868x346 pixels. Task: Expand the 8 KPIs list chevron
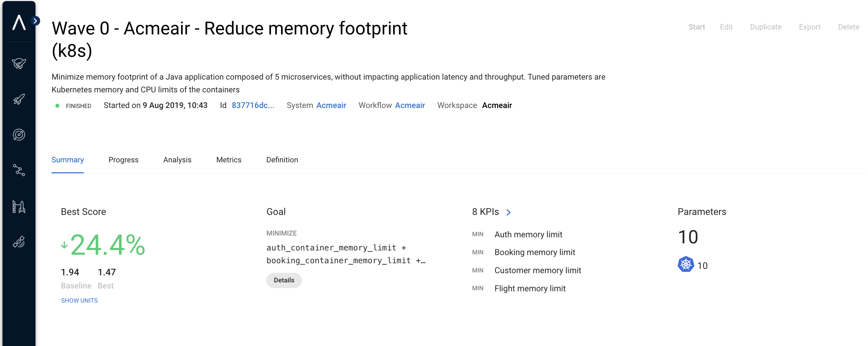508,212
